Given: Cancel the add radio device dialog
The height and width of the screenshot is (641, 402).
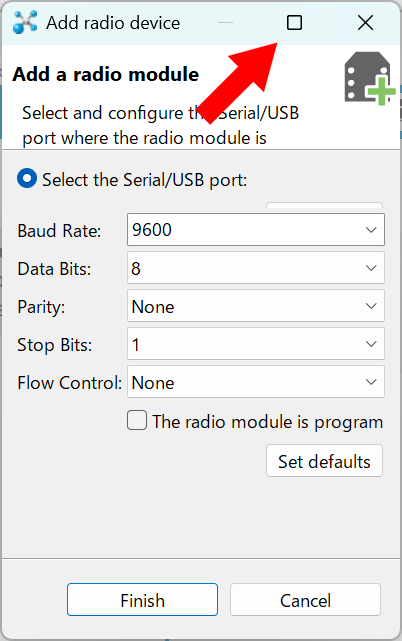Looking at the screenshot, I should (x=305, y=600).
